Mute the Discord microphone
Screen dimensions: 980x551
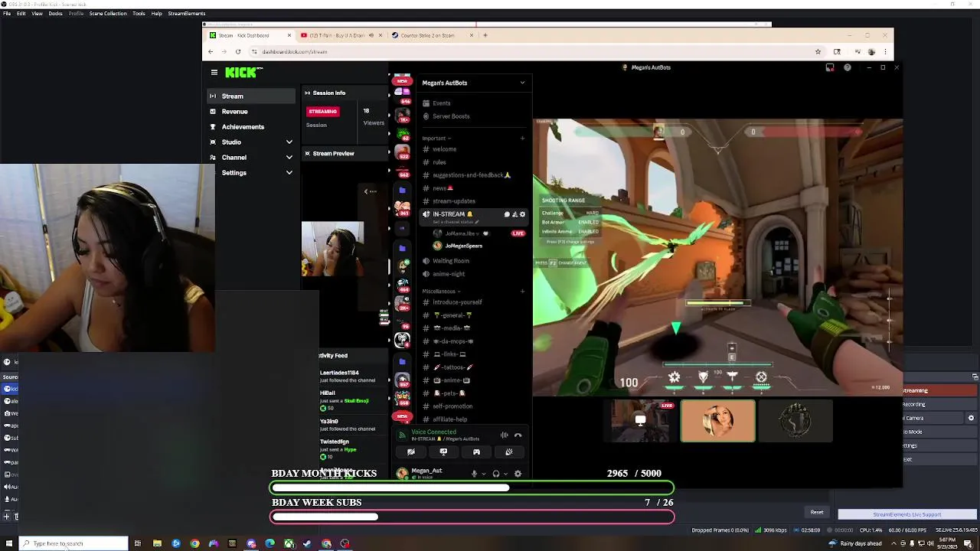coord(474,474)
